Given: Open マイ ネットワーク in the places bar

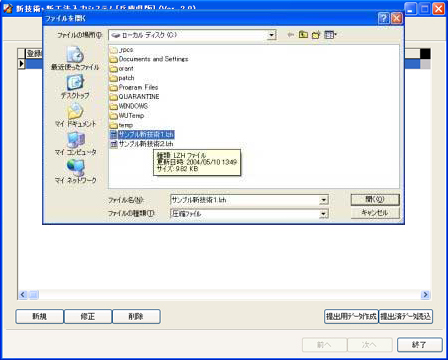Looking at the screenshot, I should point(75,171).
